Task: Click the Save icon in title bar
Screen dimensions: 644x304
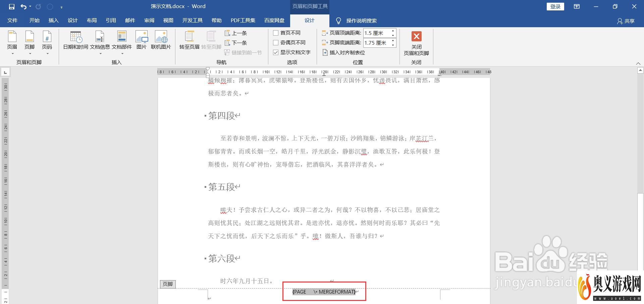Action: pos(12,6)
